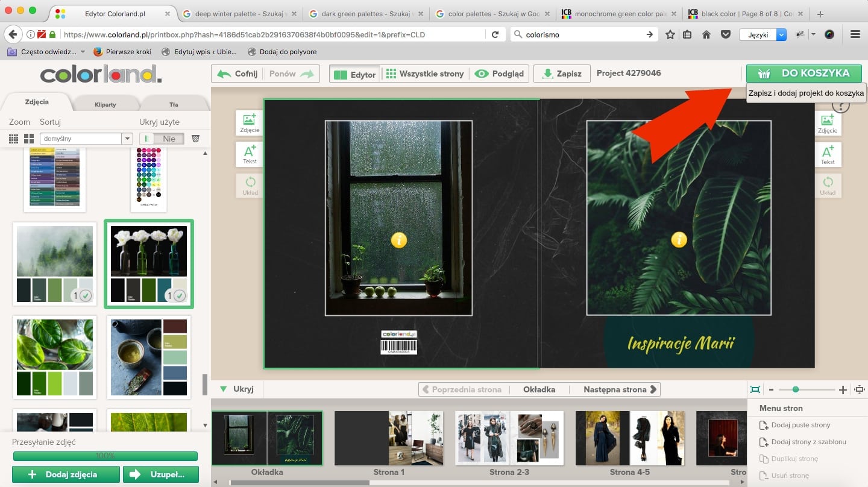The width and height of the screenshot is (868, 487).
Task: Open the Wszystkie strony overview
Action: coord(424,74)
